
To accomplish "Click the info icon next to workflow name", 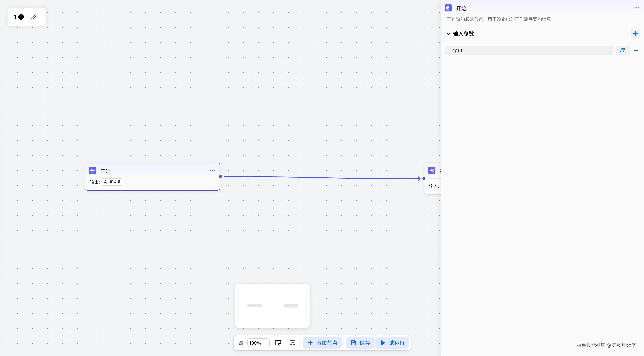I will coord(21,17).
